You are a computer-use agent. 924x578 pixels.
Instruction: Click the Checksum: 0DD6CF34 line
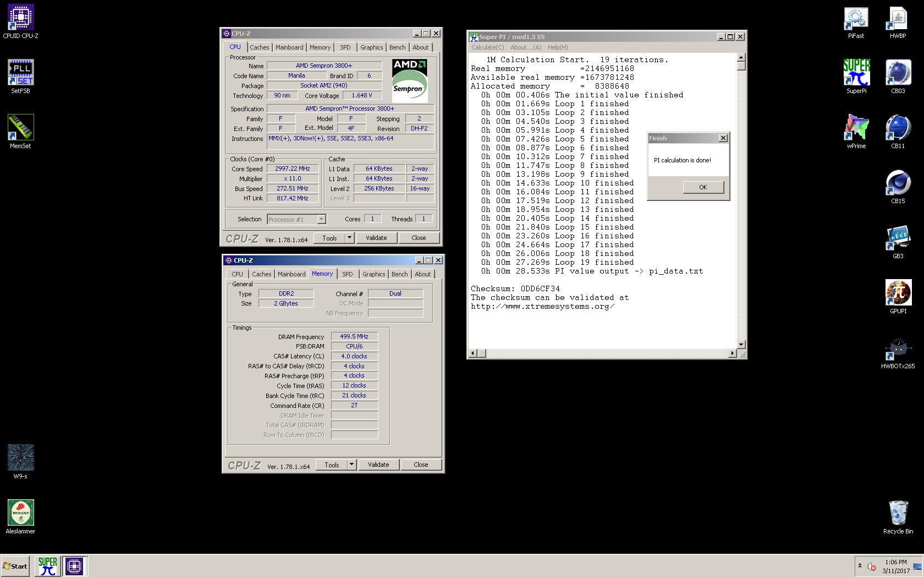[515, 288]
